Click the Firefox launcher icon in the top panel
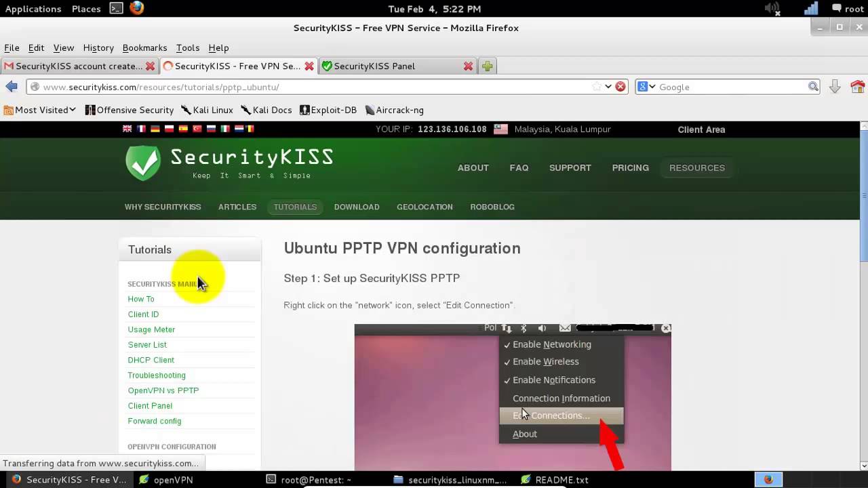The image size is (868, 488). (136, 8)
